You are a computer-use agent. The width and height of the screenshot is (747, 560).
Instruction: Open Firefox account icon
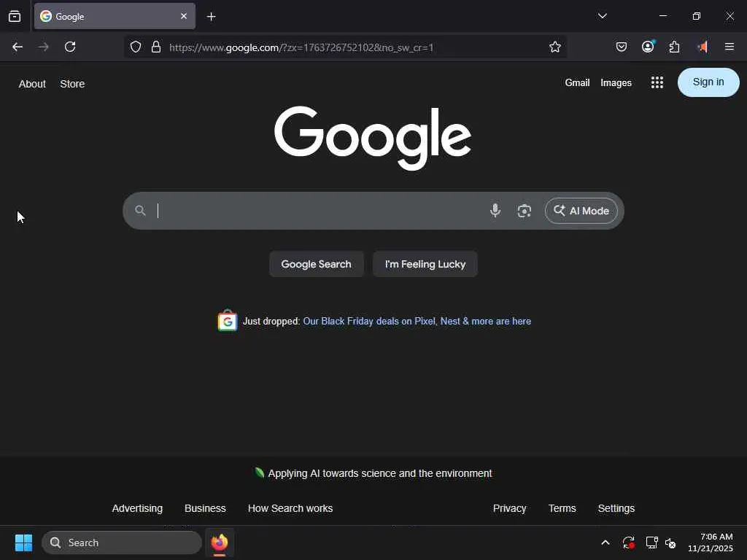pos(648,46)
